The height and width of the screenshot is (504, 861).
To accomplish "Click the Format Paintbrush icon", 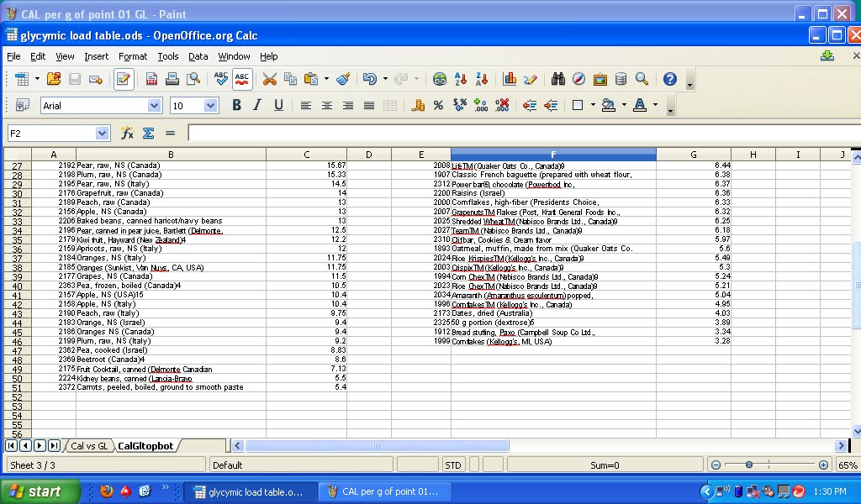I will point(344,79).
